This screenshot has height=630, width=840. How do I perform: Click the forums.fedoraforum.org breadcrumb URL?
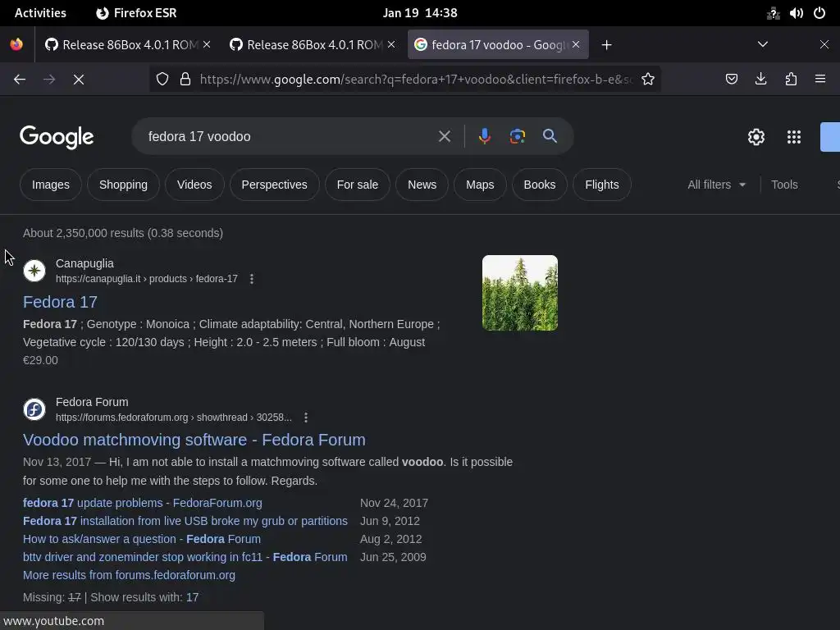coord(174,418)
